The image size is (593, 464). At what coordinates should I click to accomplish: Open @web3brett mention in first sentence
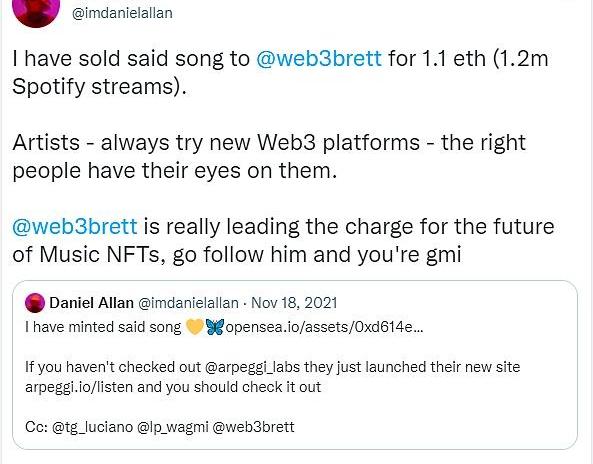pos(319,59)
